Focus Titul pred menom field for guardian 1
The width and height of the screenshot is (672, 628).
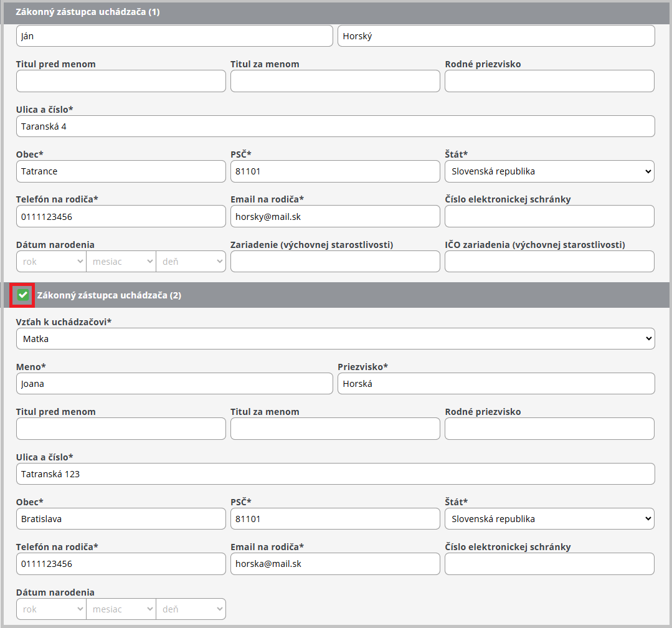(121, 81)
